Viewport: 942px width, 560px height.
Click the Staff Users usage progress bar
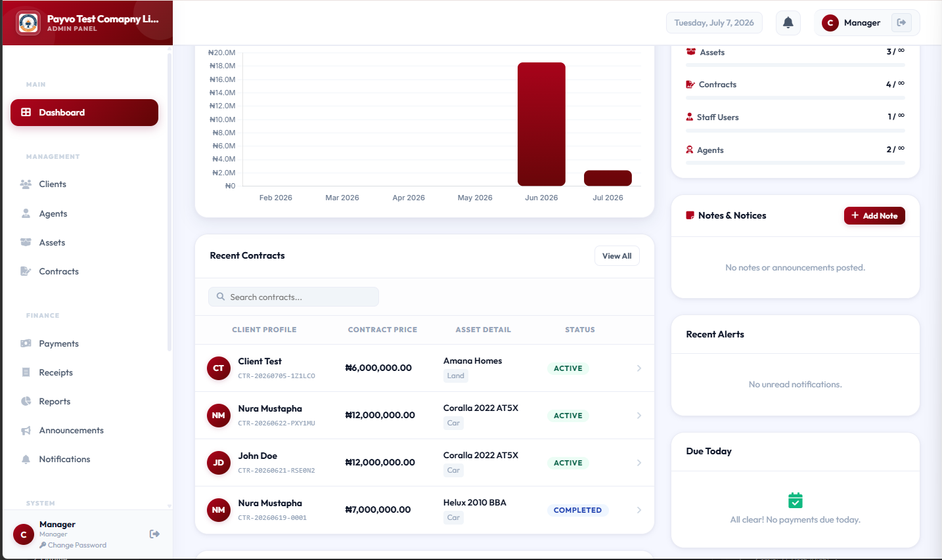795,131
